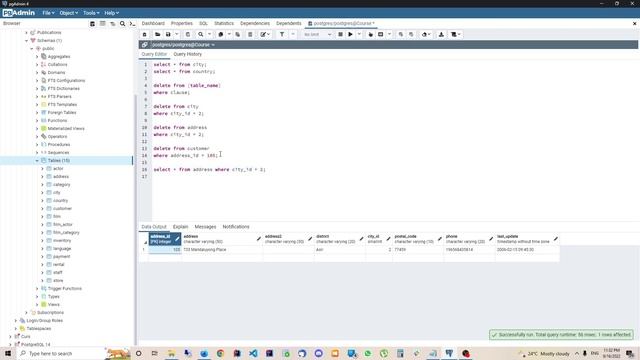This screenshot has height=360, width=640.
Task: Click the edit pencil on the phone column header
Action: (491, 239)
